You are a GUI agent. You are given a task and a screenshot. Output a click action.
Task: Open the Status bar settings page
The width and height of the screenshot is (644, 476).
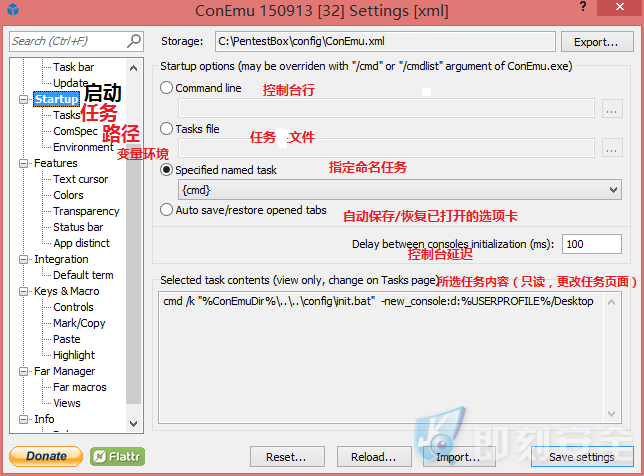(78, 227)
